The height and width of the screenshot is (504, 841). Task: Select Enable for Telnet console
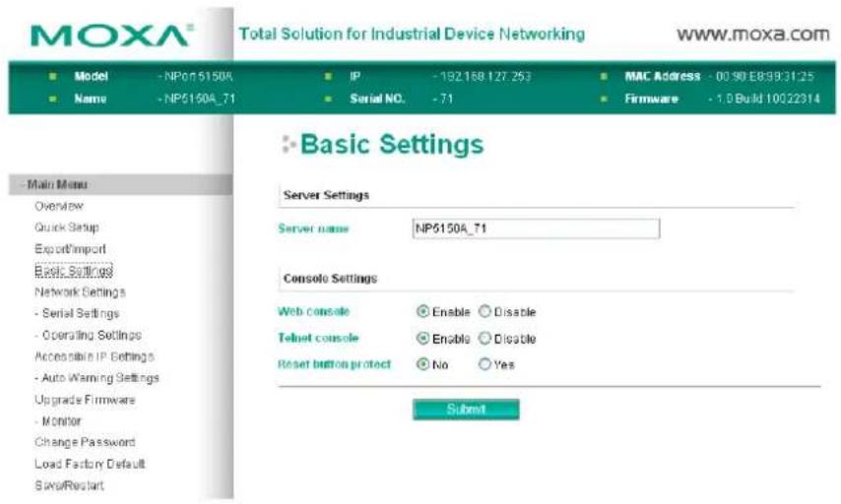click(422, 338)
